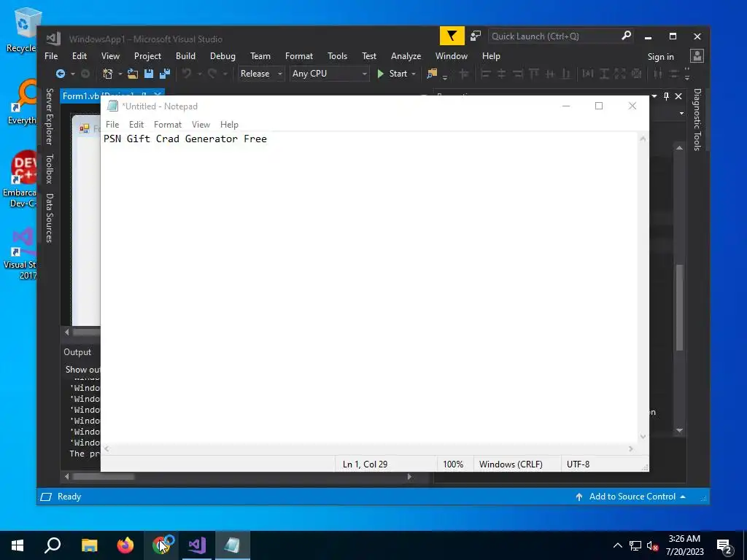Open the Diagnostic Tools side tab
Viewport: 747px width, 560px height.
(697, 120)
